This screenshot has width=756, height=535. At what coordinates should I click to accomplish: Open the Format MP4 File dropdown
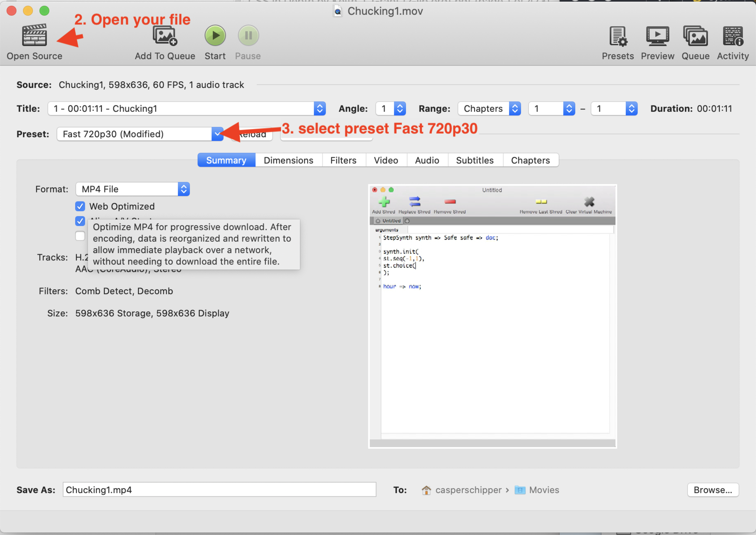click(132, 189)
